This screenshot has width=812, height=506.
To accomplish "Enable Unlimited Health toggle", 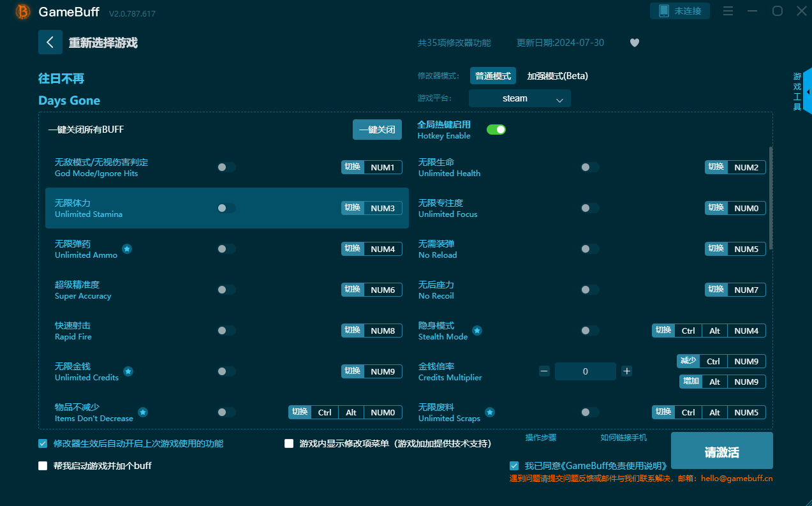I will 590,167.
